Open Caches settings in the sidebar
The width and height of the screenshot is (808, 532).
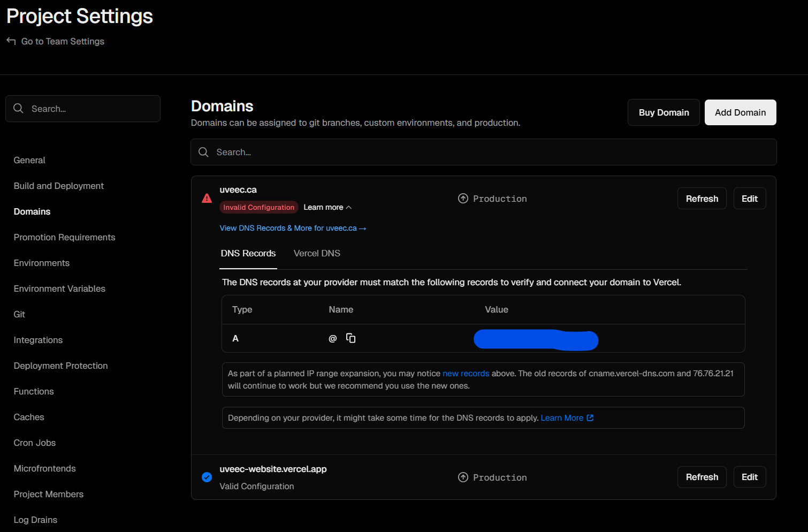click(x=29, y=417)
